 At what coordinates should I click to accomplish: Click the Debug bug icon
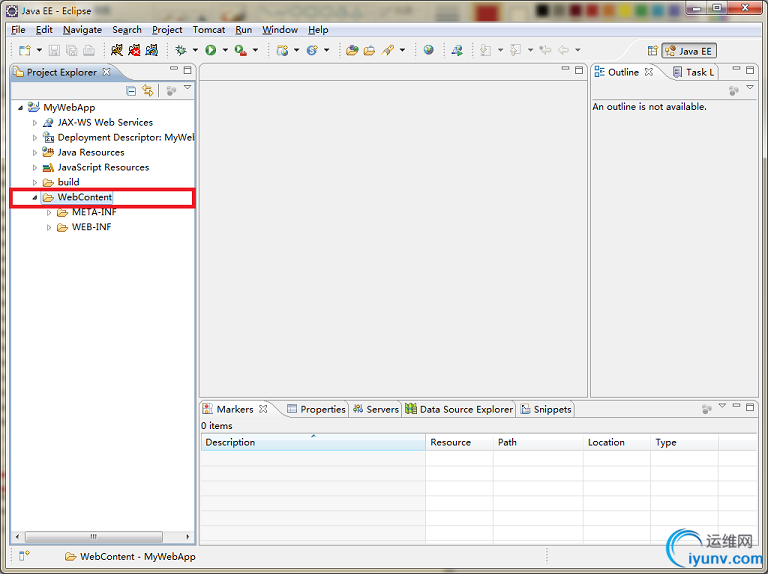click(181, 50)
